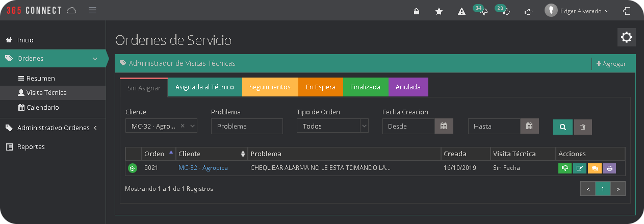Open favorites with the star icon
644x224 pixels.
click(x=439, y=11)
